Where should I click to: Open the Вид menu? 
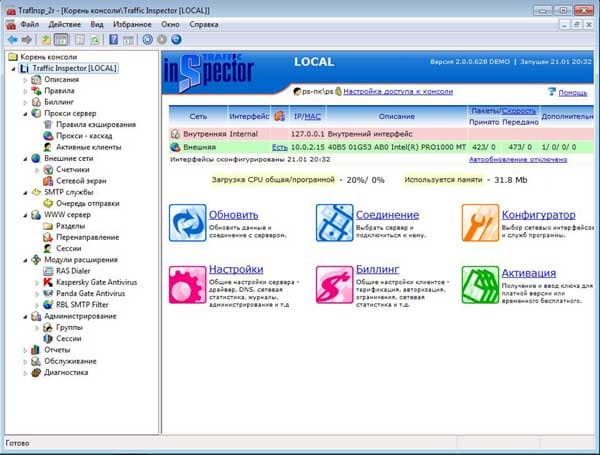point(97,24)
